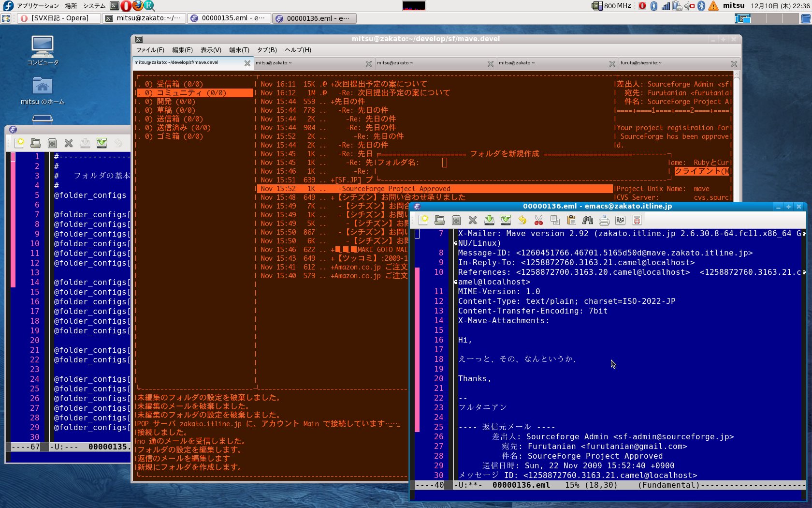Click the show desktop button in the taskbar
Viewport: 812px width, 508px height.
[x=6, y=18]
